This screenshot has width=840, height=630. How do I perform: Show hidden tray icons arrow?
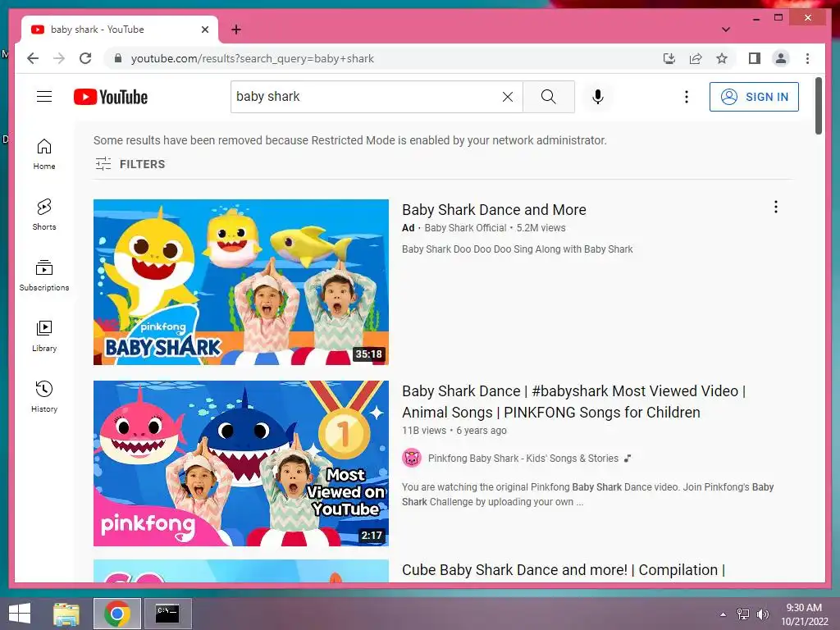(x=723, y=614)
